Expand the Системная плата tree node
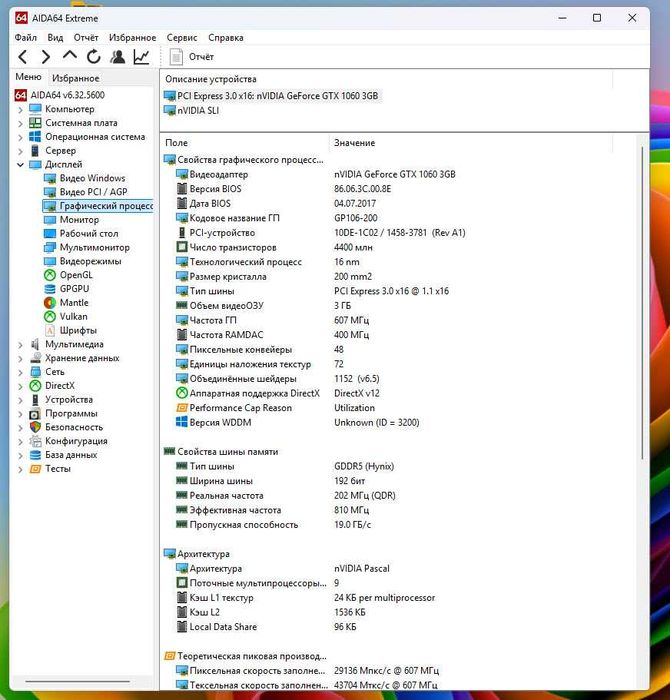This screenshot has width=670, height=700. [20, 123]
